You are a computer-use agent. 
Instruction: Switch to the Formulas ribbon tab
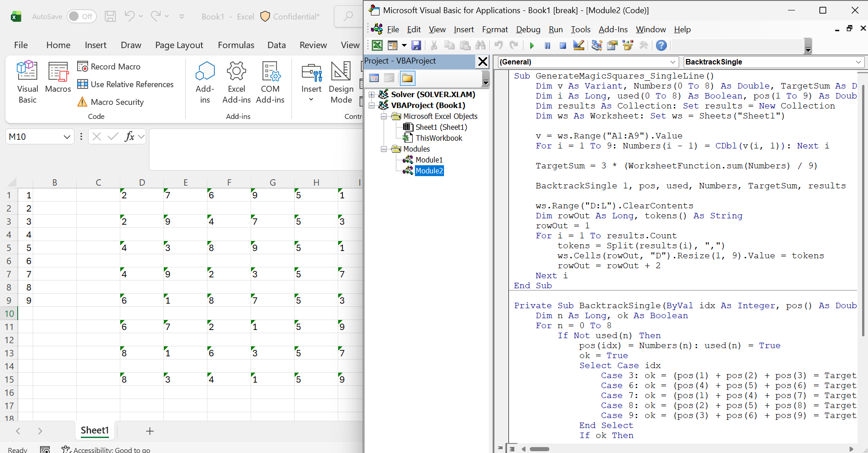[x=236, y=45]
